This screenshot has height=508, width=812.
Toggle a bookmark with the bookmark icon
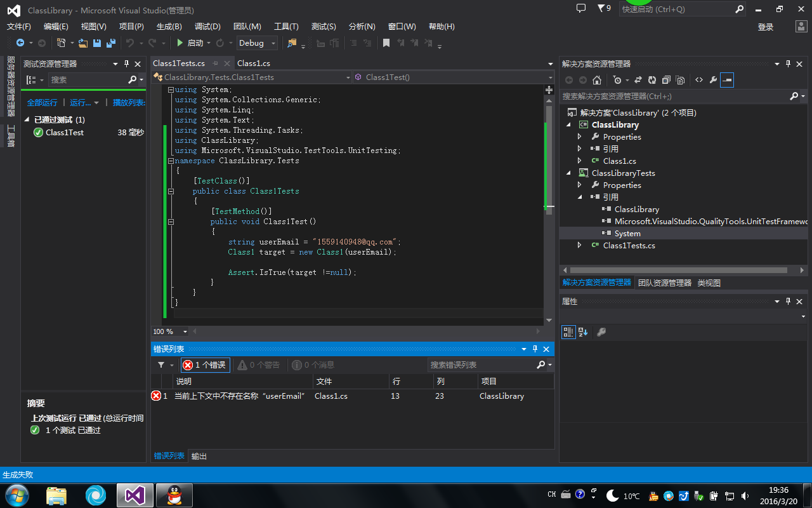click(386, 43)
